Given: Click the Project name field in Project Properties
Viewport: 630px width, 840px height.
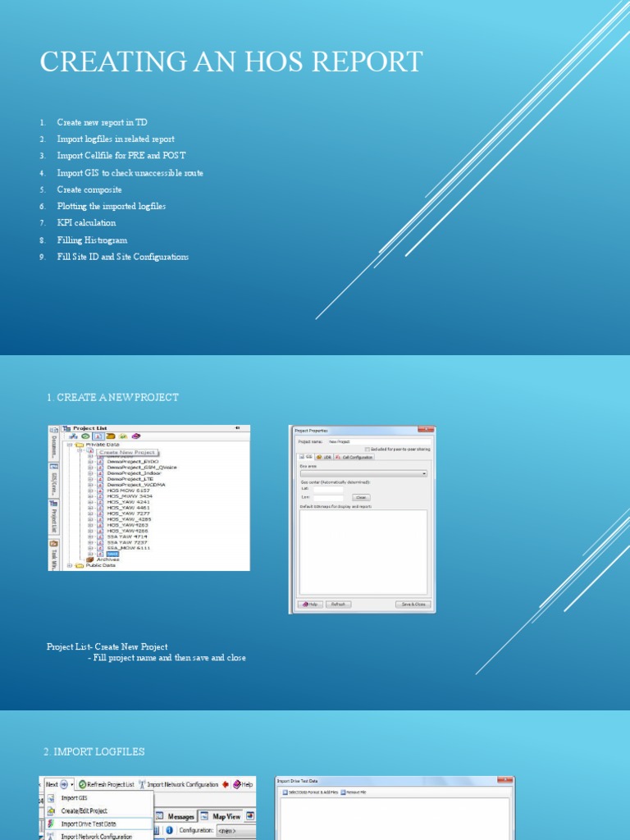Looking at the screenshot, I should (379, 441).
